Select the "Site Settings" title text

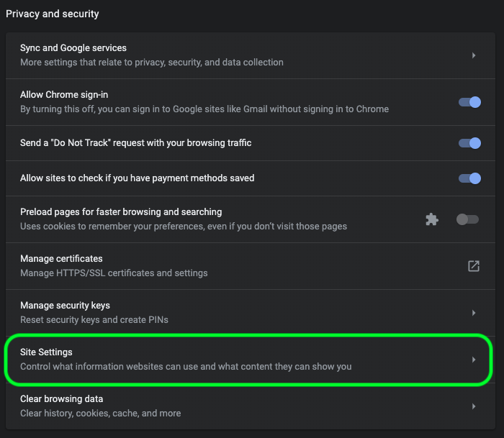click(x=46, y=352)
